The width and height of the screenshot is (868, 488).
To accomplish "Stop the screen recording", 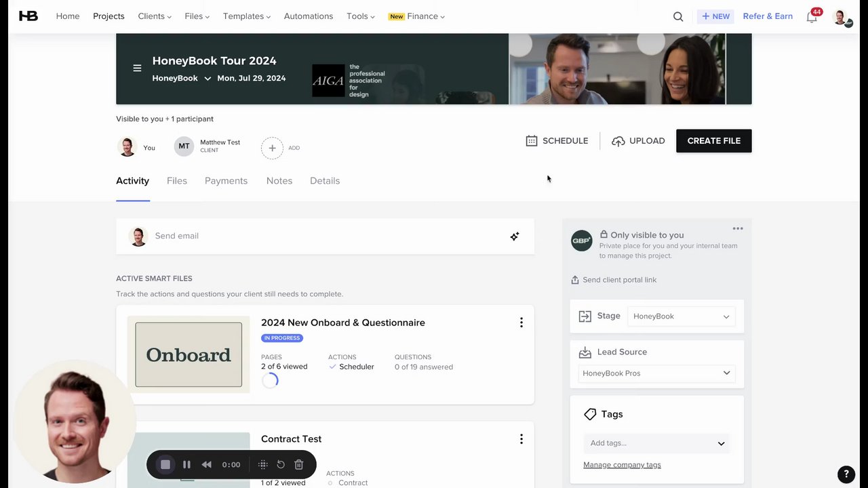I will 165,464.
